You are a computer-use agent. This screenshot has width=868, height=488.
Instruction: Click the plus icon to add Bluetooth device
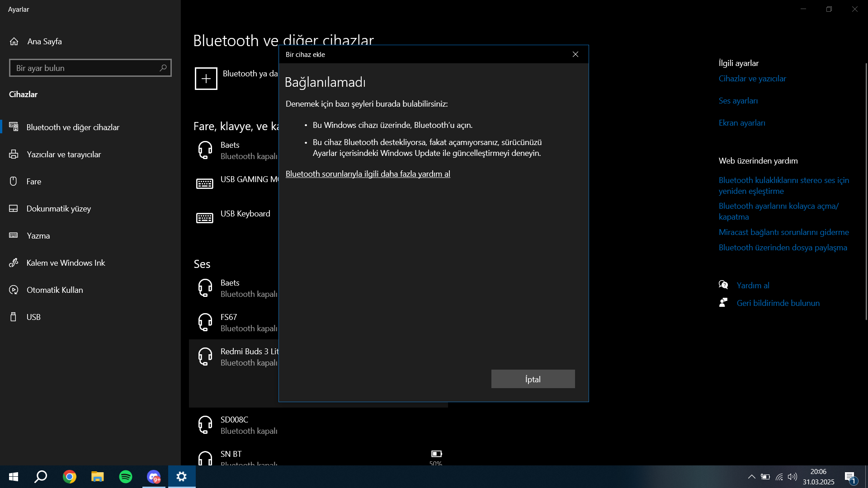206,79
